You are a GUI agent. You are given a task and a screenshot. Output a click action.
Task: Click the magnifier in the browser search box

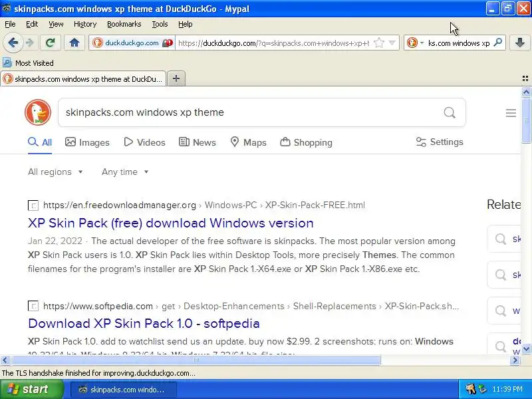497,43
